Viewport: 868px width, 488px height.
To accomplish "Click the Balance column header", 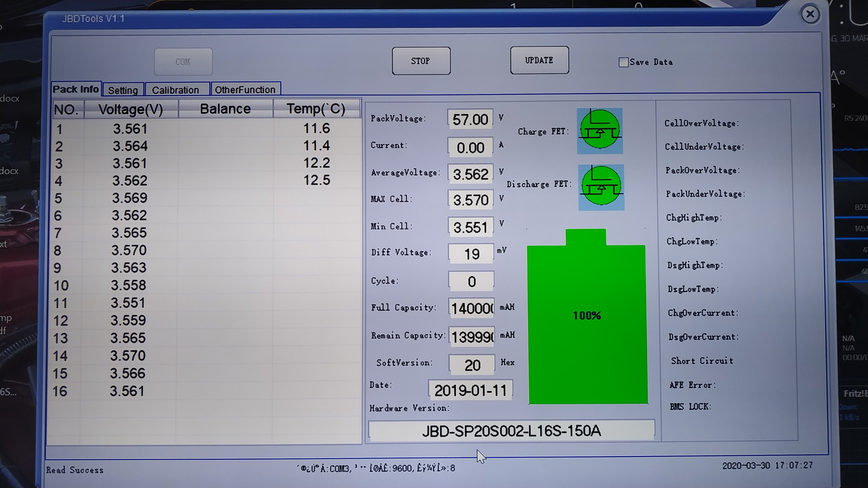I will [225, 109].
